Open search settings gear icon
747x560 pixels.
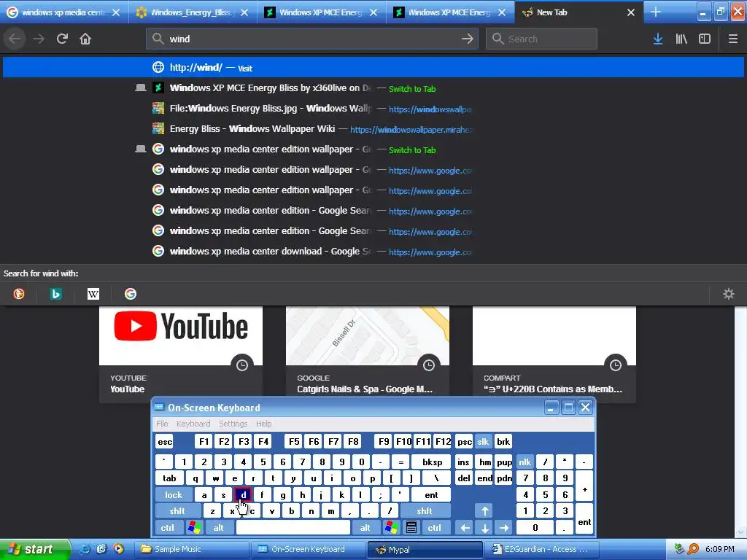tap(729, 294)
